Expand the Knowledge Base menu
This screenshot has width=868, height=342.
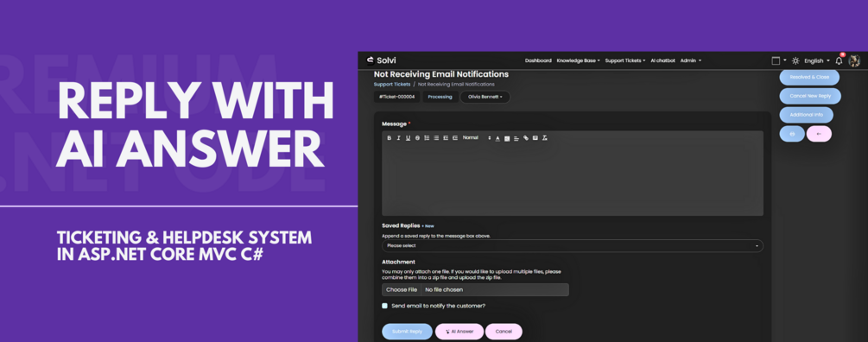[578, 60]
